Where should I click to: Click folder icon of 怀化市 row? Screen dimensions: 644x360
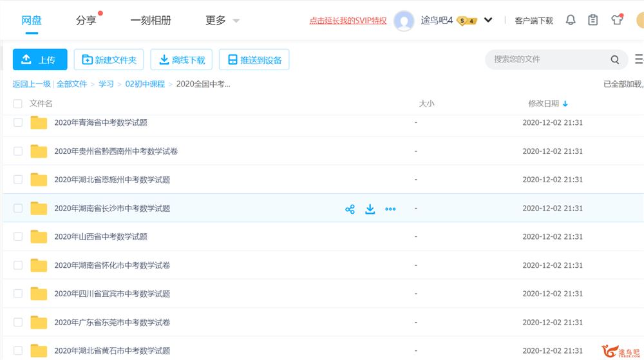tap(39, 265)
